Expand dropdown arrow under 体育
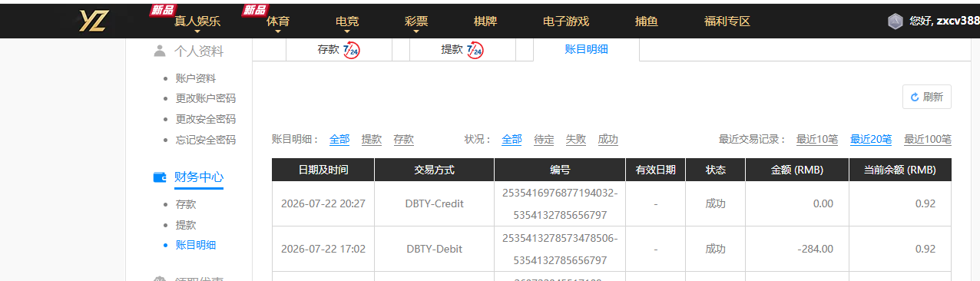 (x=278, y=32)
